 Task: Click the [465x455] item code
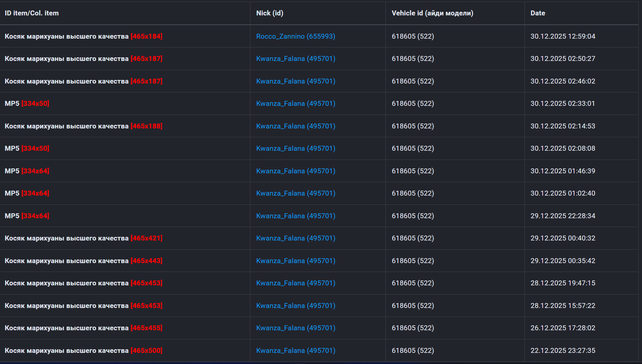[146, 328]
